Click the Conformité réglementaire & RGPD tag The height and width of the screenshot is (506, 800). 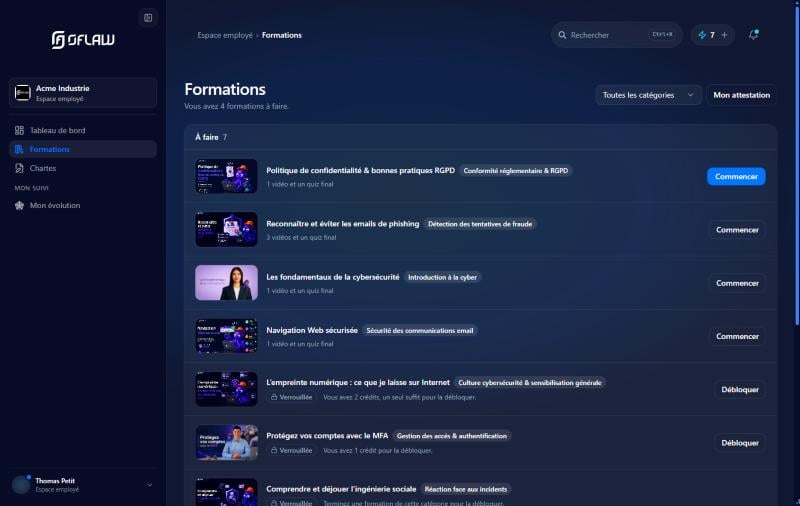pos(515,171)
